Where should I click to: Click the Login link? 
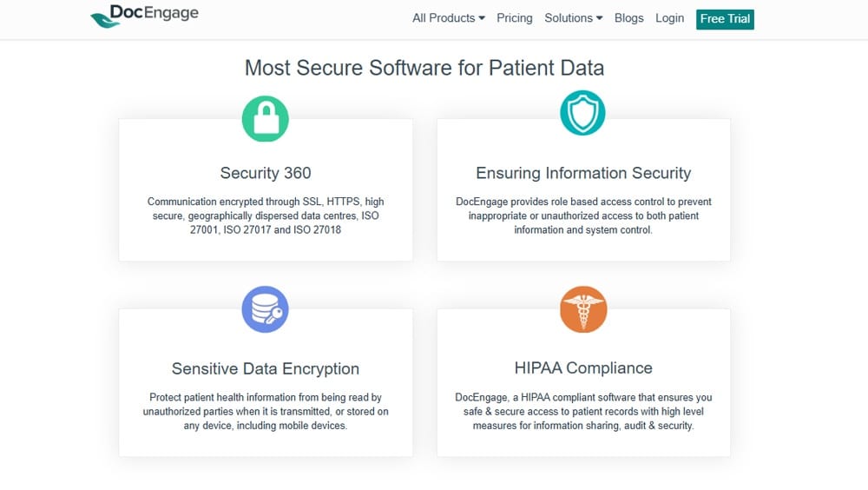[x=669, y=18]
